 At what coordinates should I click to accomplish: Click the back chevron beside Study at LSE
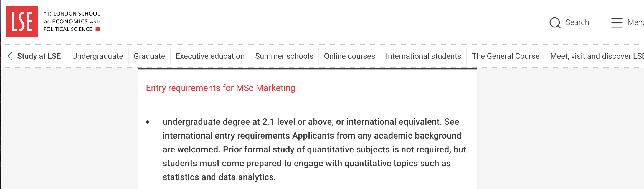pyautogui.click(x=10, y=56)
